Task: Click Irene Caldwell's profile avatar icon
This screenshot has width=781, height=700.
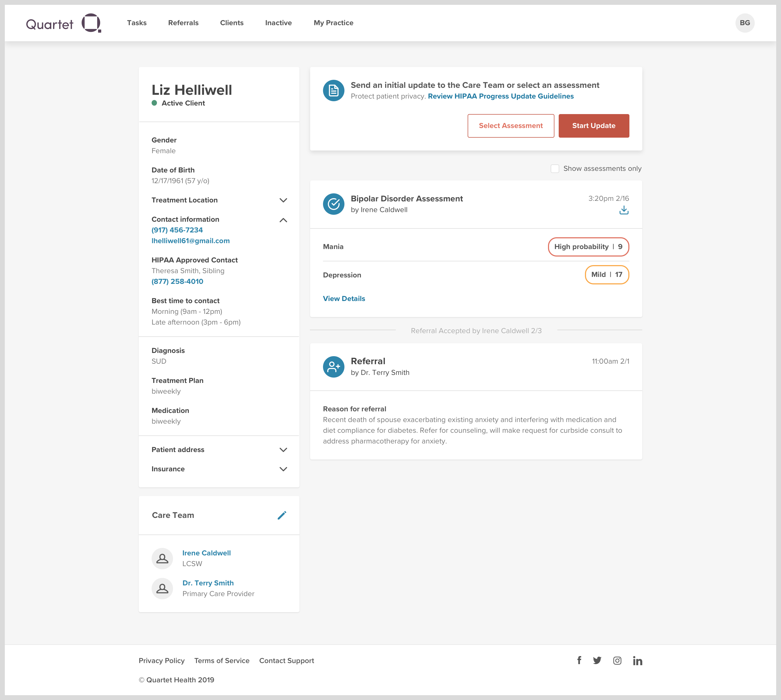Action: click(162, 558)
